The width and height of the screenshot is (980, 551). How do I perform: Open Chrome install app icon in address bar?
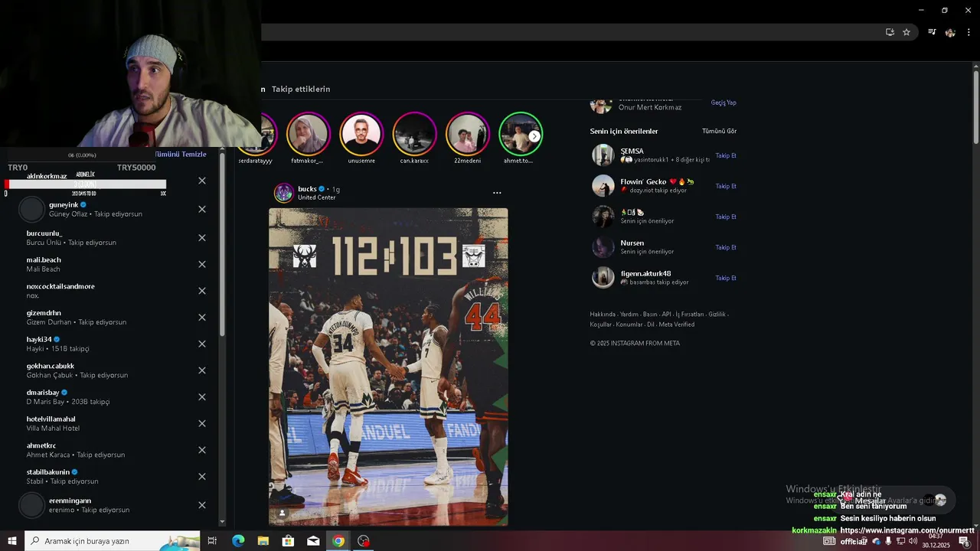click(x=890, y=32)
